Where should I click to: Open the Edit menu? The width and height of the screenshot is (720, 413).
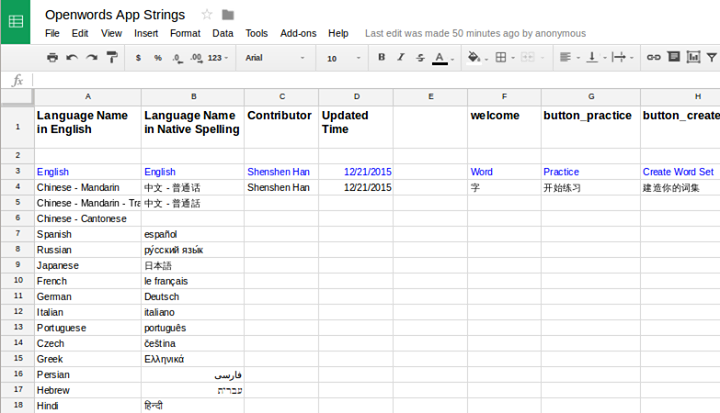(x=79, y=34)
